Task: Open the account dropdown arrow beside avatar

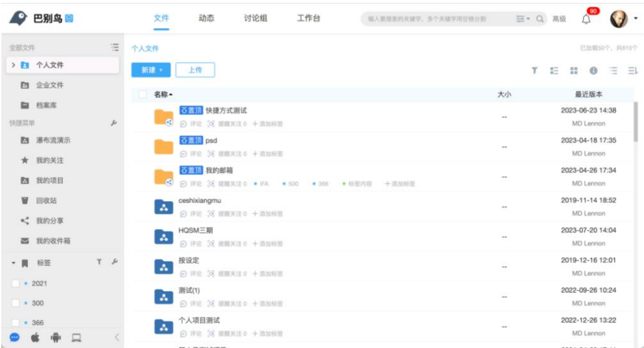Action: tap(636, 18)
